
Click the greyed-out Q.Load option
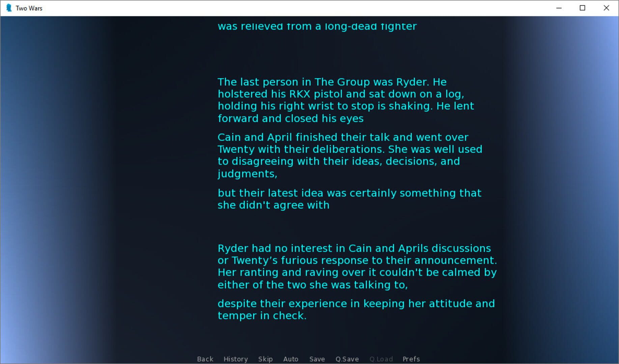pos(381,359)
